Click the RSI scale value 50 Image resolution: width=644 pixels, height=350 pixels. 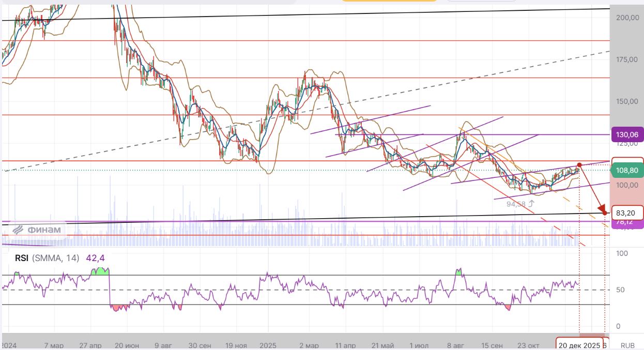620,290
